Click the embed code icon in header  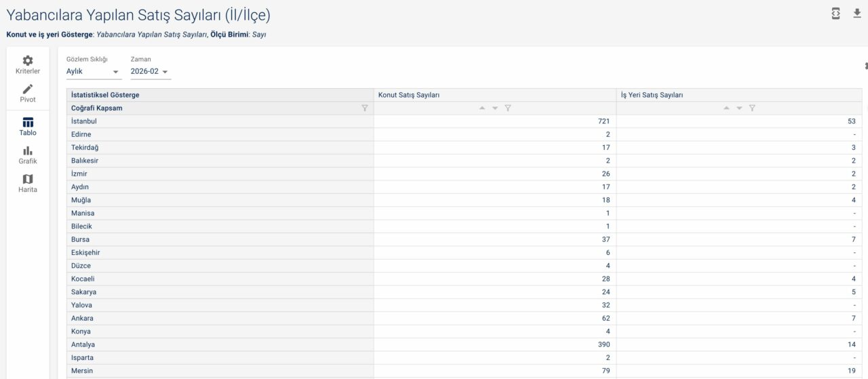[836, 14]
